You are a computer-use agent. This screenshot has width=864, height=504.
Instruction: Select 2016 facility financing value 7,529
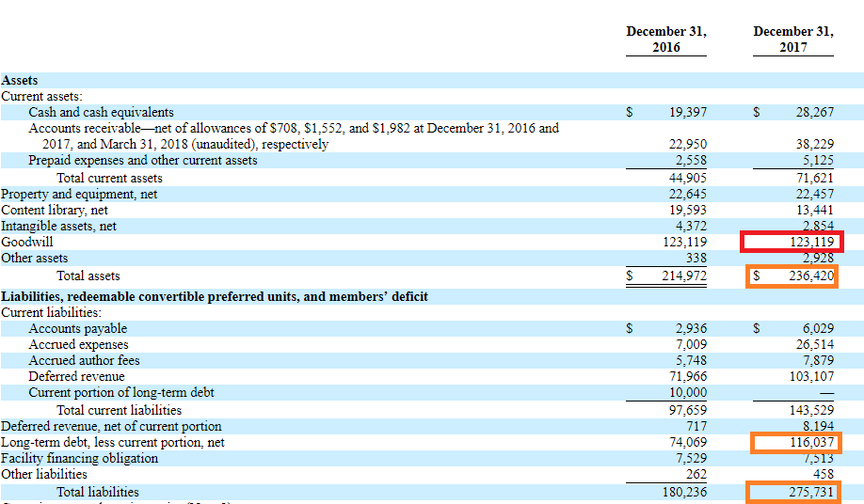coord(691,458)
